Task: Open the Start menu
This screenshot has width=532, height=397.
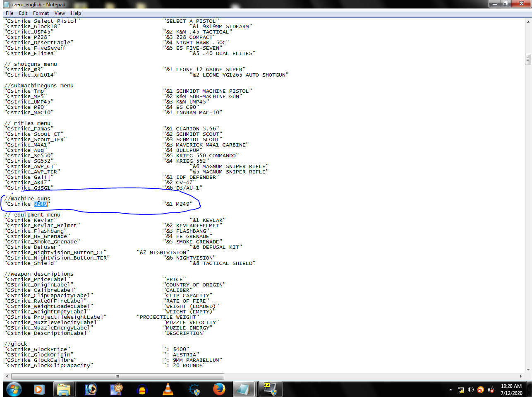Action: pos(14,389)
